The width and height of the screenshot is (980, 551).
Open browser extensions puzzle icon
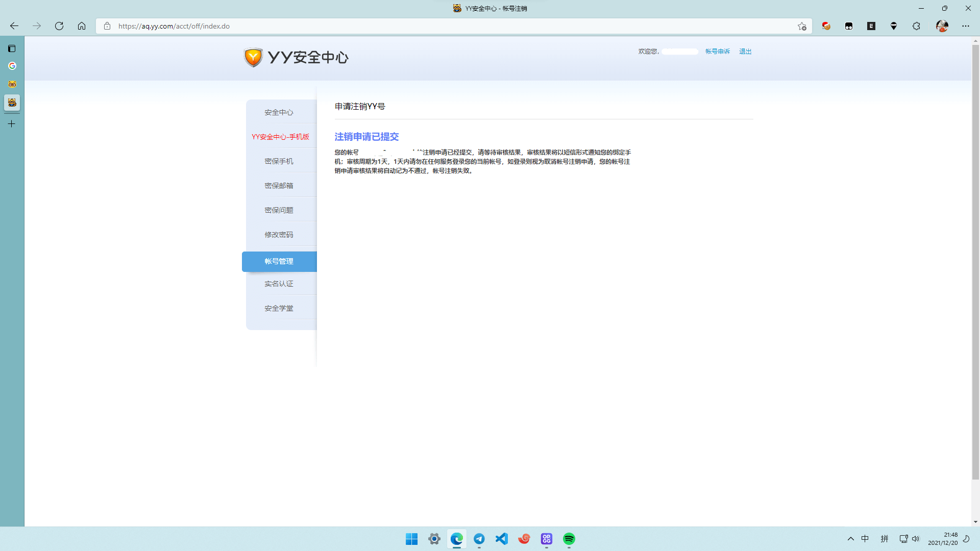pos(916,26)
